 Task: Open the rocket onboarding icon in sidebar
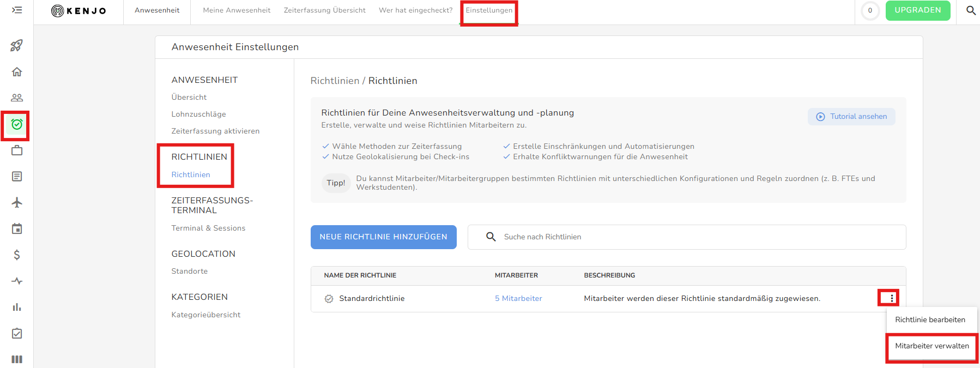tap(17, 46)
